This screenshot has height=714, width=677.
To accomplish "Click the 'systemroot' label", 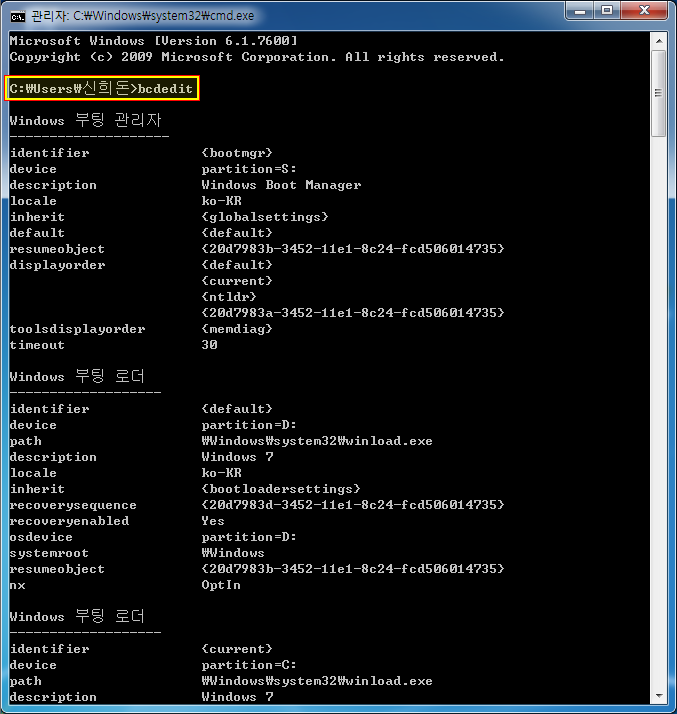I will click(x=49, y=553).
